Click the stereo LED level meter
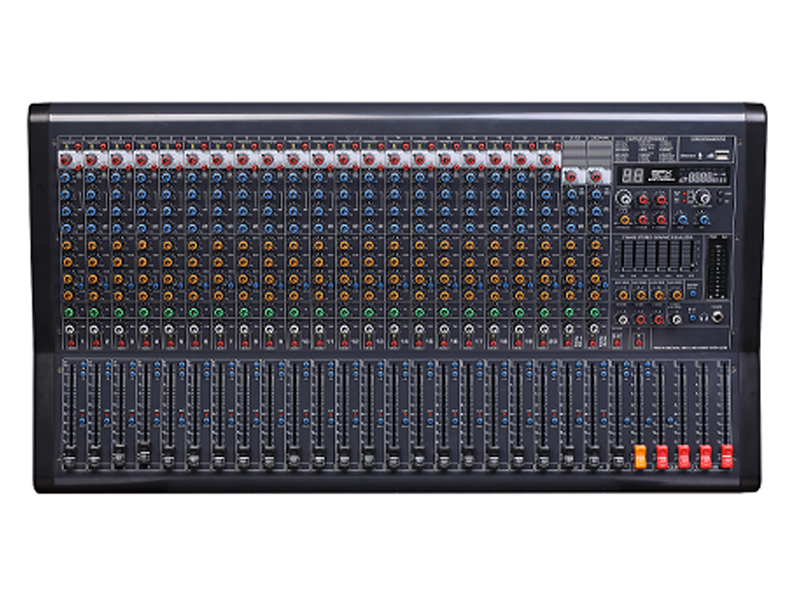 718,269
